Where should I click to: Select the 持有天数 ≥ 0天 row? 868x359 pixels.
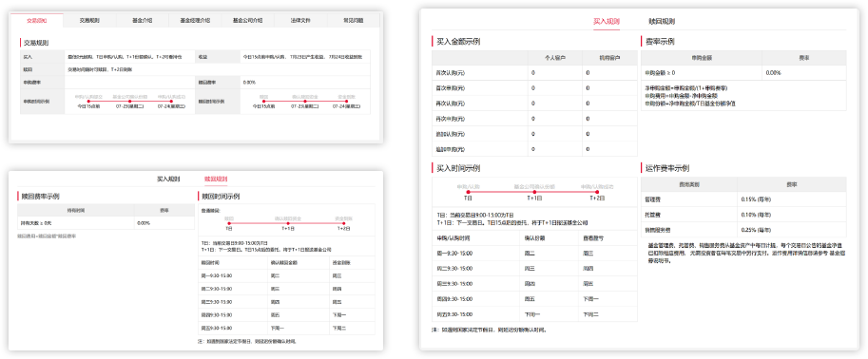pos(106,223)
